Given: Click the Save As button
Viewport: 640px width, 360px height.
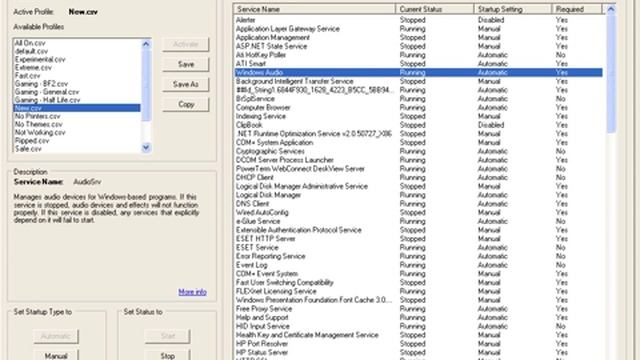Looking at the screenshot, I should (x=186, y=84).
